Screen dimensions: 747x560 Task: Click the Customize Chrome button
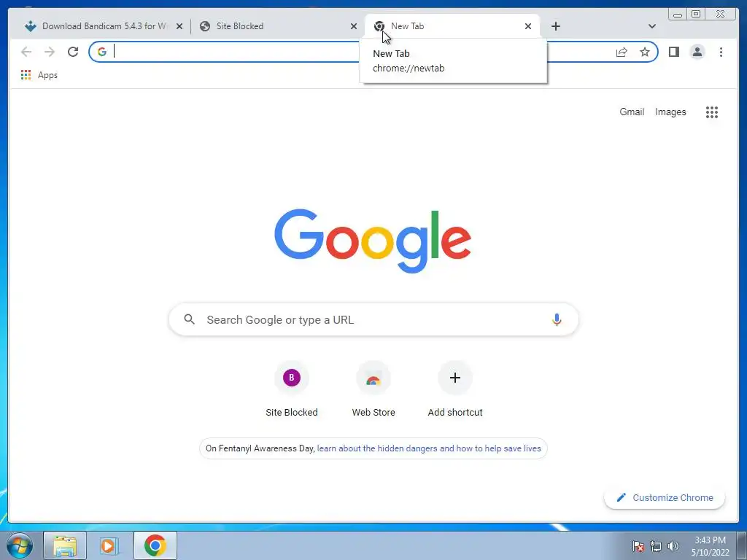click(665, 497)
